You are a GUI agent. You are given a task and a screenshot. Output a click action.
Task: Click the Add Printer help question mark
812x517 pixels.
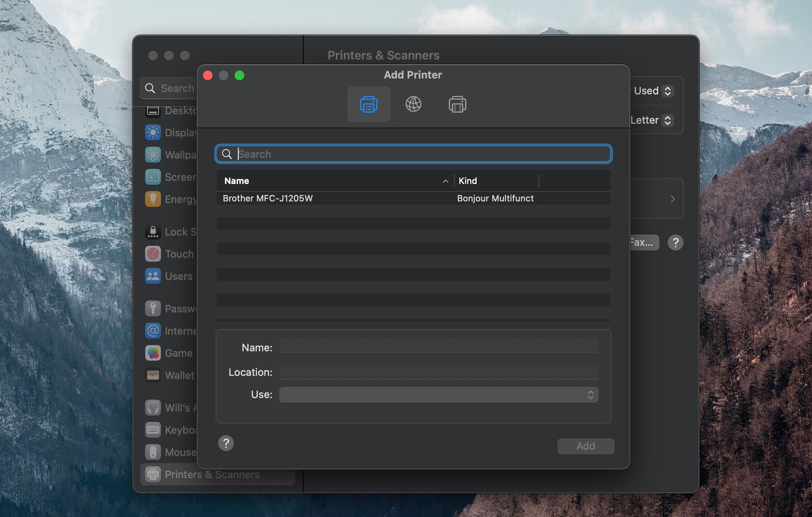pyautogui.click(x=226, y=443)
